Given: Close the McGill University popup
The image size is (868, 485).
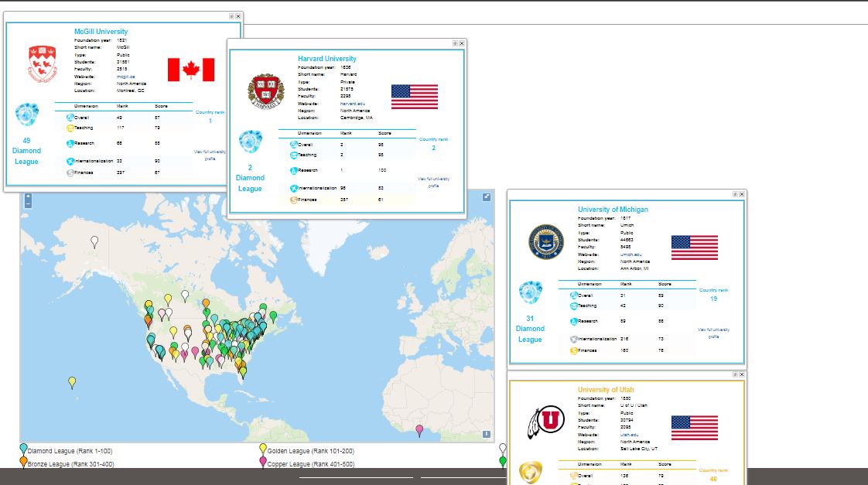Looking at the screenshot, I should [x=238, y=16].
